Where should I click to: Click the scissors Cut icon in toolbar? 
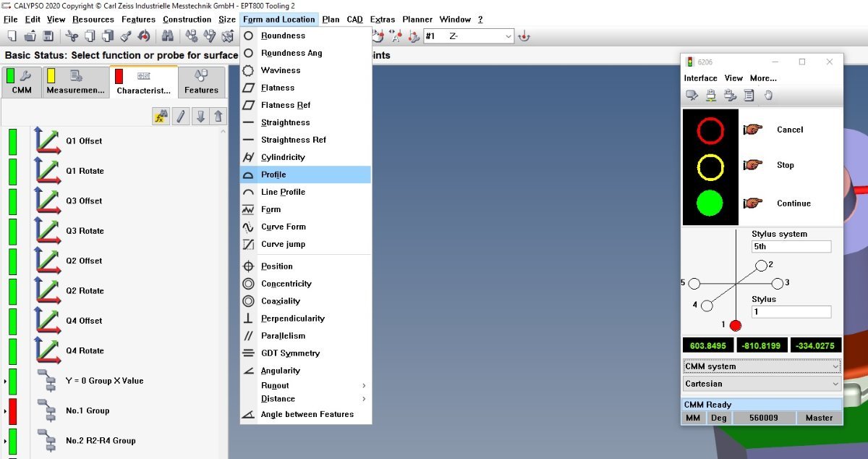72,36
